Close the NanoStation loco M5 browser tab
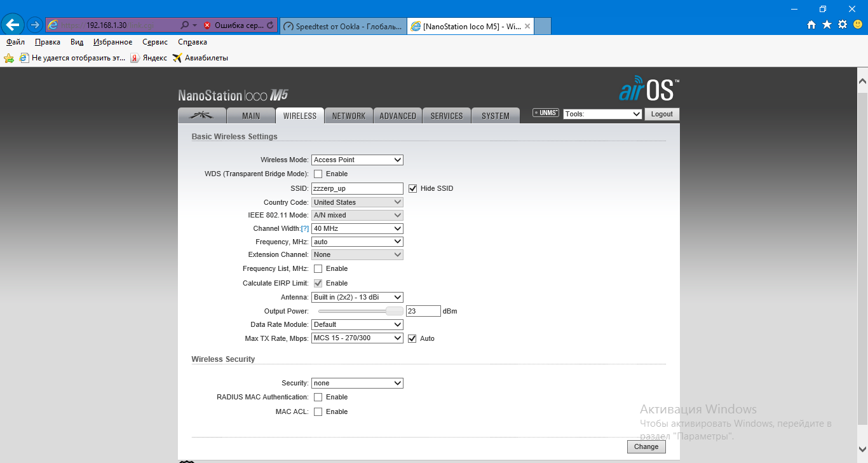 [x=527, y=26]
